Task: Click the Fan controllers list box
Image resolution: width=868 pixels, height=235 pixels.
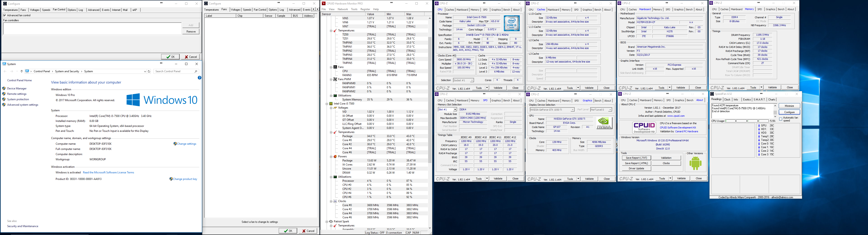Action: [x=92, y=29]
